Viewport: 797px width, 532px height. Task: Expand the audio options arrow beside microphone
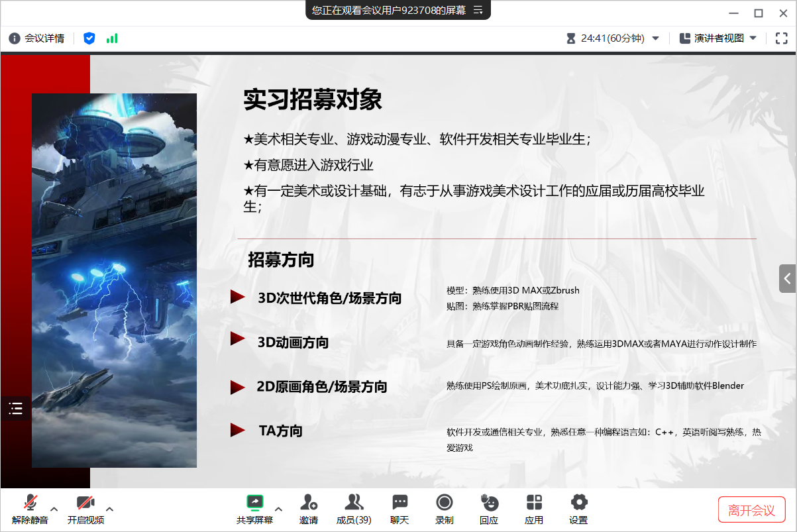click(54, 509)
